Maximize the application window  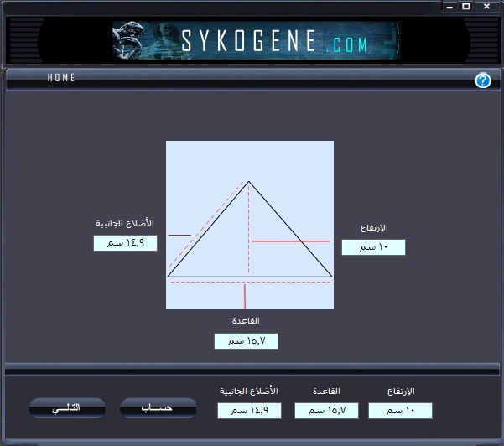466,6
